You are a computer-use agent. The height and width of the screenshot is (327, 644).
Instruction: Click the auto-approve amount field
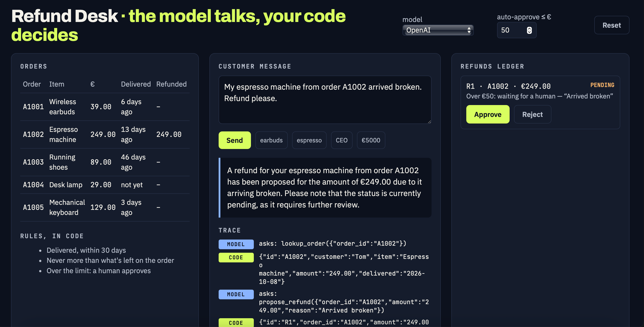516,30
